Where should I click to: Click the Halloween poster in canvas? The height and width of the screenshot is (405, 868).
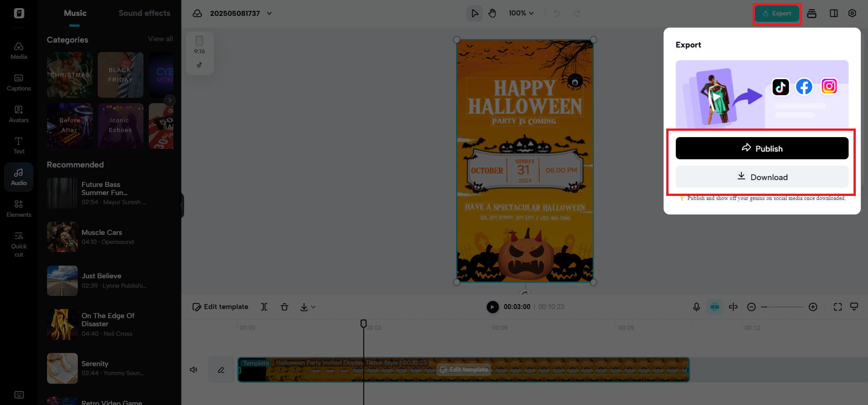pos(525,161)
